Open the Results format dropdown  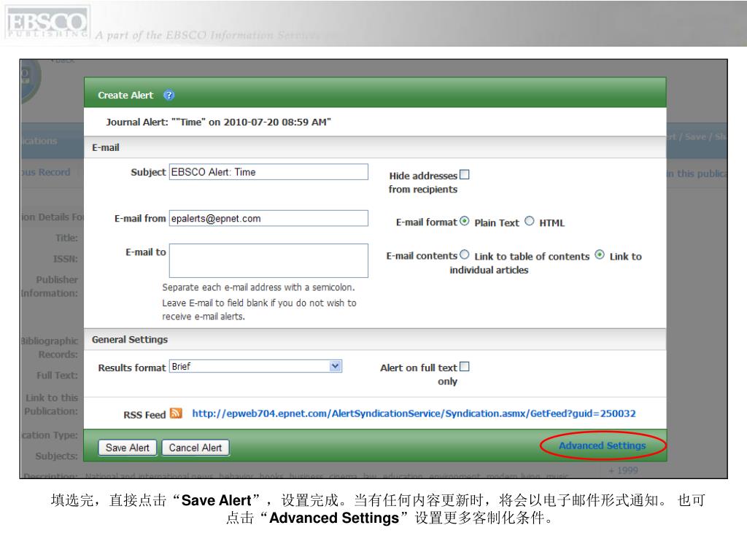click(x=255, y=366)
